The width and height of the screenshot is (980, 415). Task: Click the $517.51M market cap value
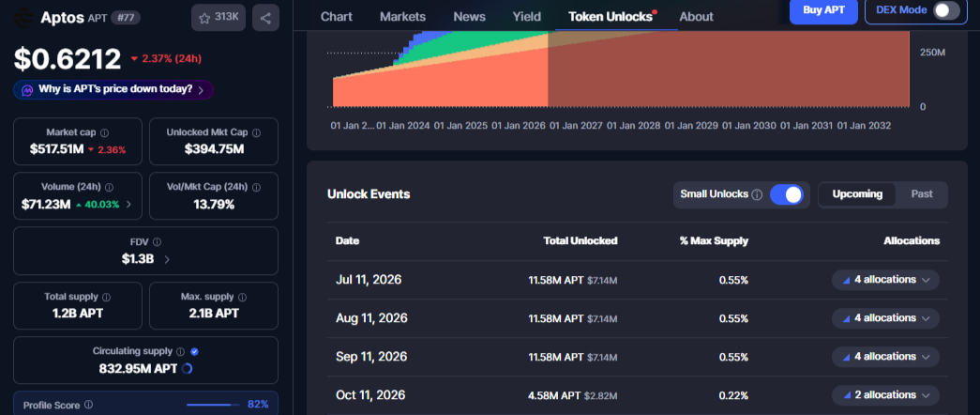pos(59,149)
